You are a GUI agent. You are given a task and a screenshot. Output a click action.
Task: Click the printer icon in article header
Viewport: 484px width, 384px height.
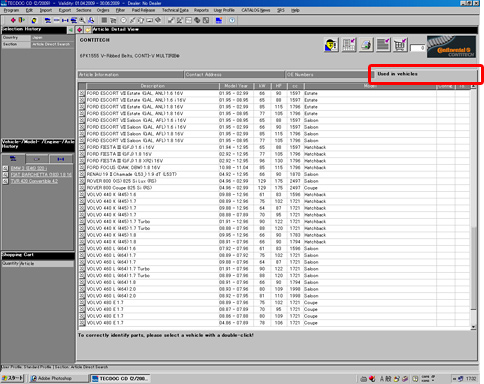click(x=366, y=45)
